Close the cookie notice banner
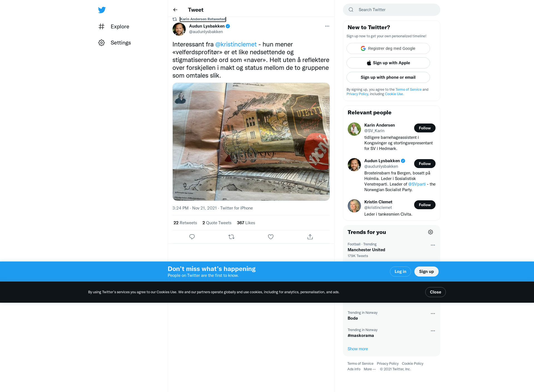Screen dimensions: 534x392 click(x=435, y=292)
